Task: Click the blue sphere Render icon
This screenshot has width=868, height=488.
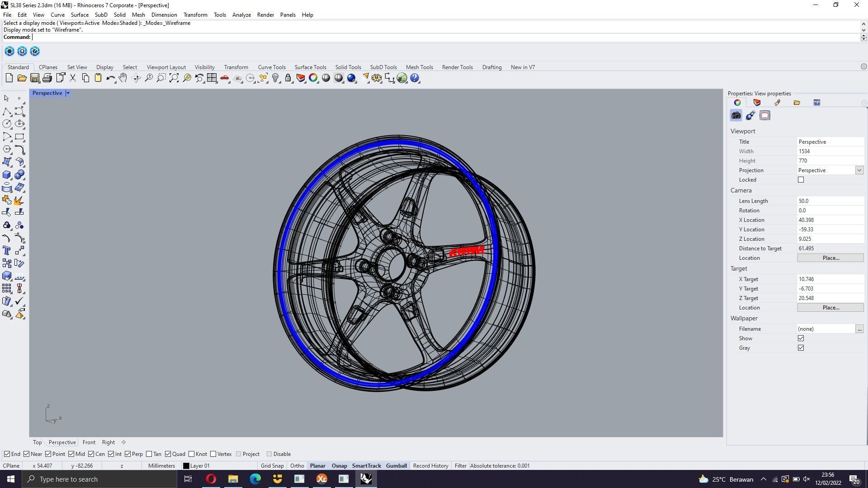Action: 351,78
